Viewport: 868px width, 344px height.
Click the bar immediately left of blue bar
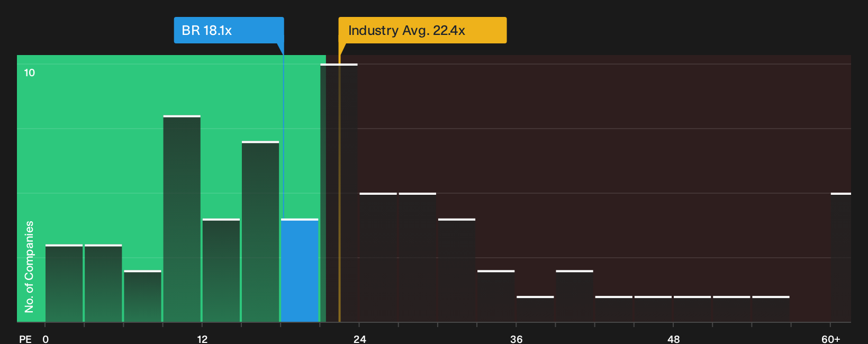(260, 232)
